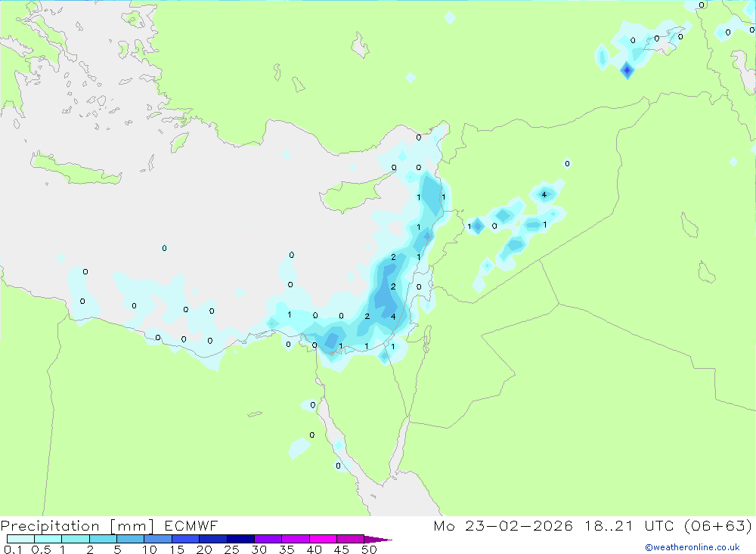The height and width of the screenshot is (554, 756).
Task: Click the legend tick label '0.1'
Action: click(13, 549)
